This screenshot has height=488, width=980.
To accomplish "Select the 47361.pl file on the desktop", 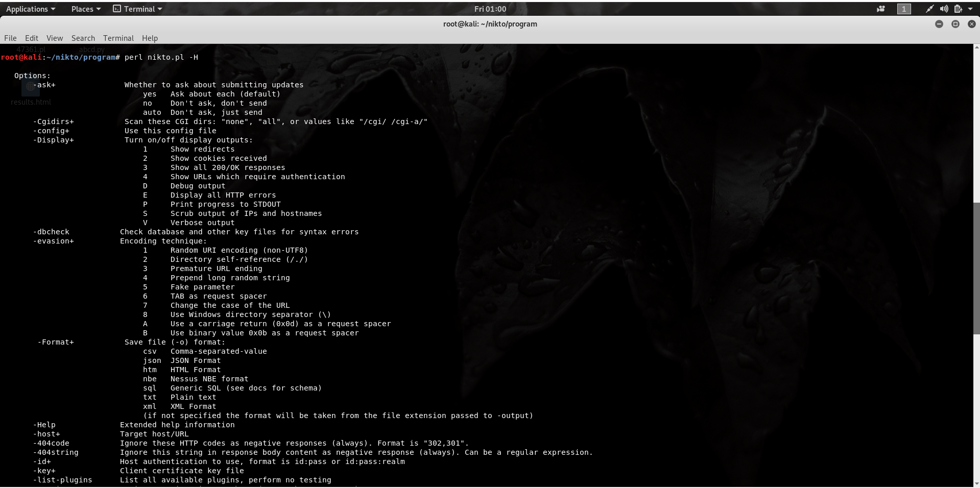I will (x=31, y=49).
